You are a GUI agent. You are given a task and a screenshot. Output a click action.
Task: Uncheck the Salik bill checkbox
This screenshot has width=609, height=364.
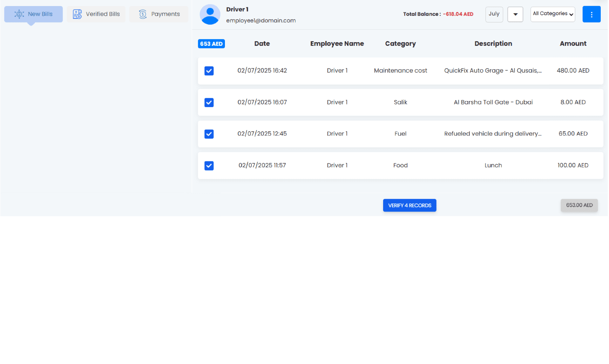(209, 102)
